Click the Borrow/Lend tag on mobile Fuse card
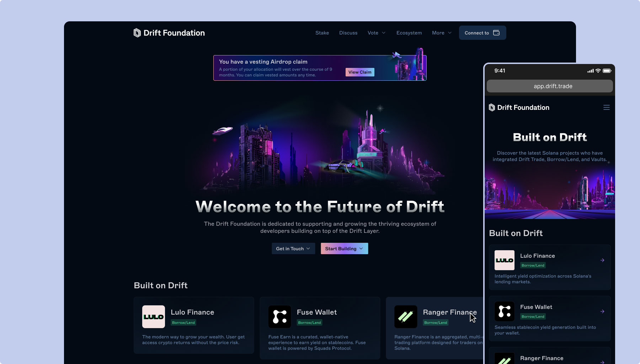Screen dimensions: 640x364 point(533,316)
